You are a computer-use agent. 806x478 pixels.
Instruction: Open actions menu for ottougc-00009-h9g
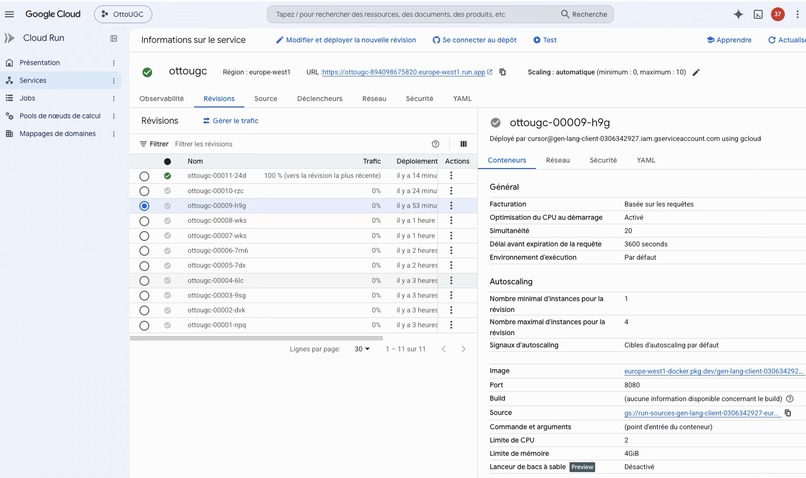pos(451,206)
